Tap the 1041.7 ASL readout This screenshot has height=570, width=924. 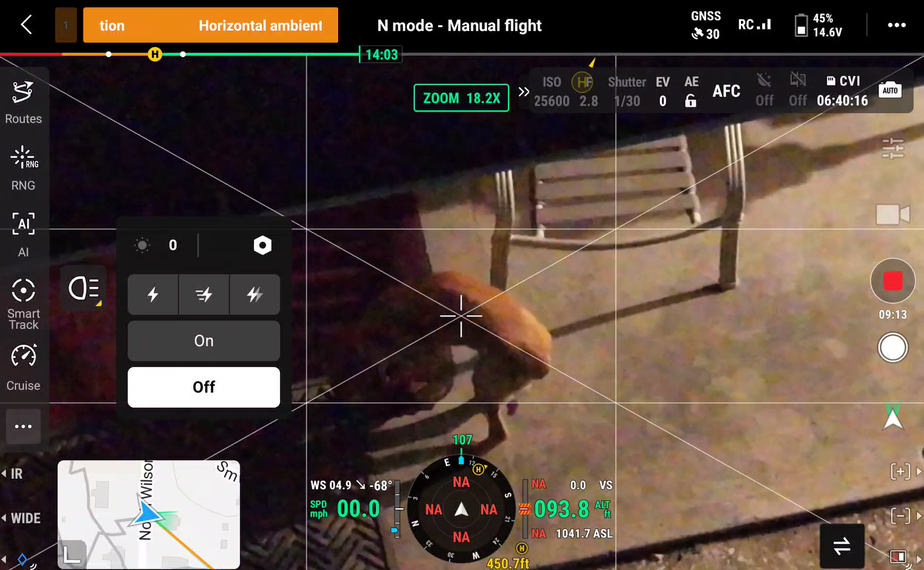584,533
